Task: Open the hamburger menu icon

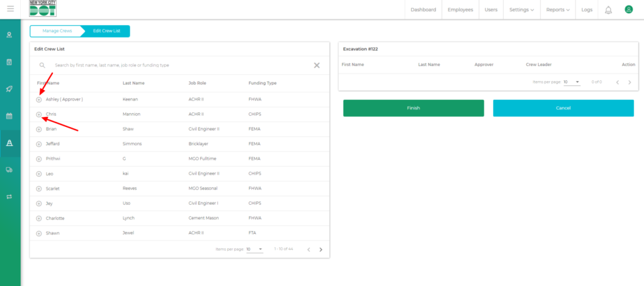Action: [10, 9]
